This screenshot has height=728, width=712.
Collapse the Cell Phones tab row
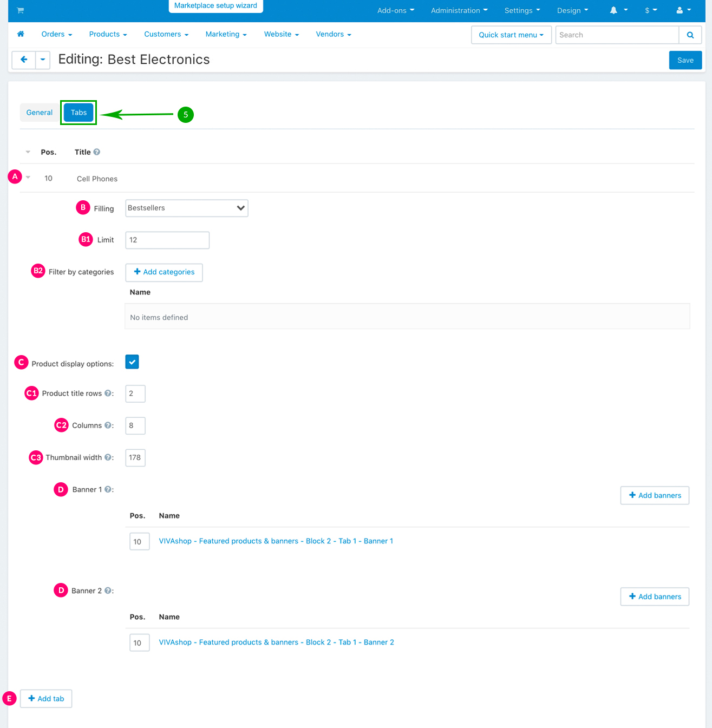pos(28,178)
